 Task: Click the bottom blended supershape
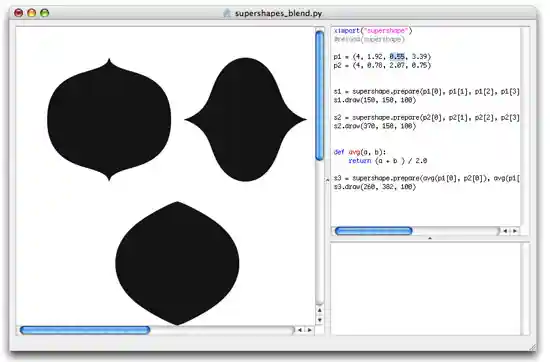[177, 263]
